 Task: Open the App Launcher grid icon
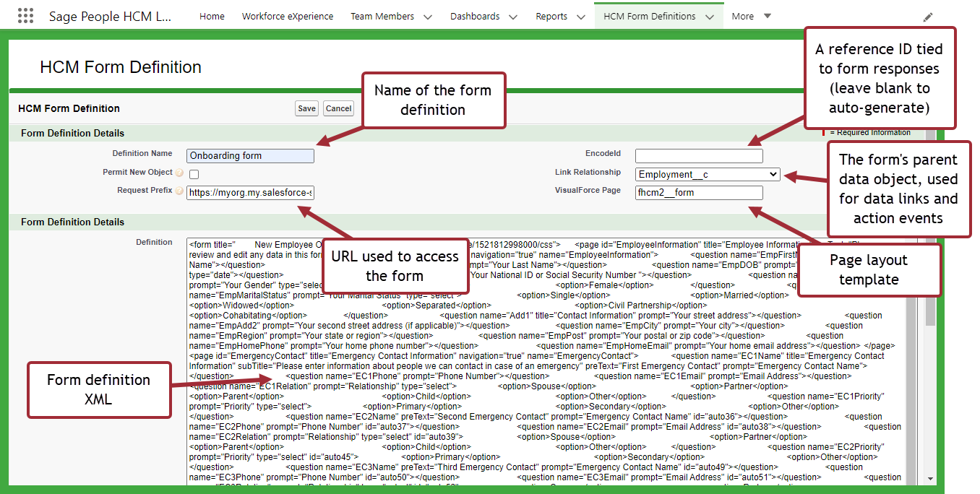point(25,16)
